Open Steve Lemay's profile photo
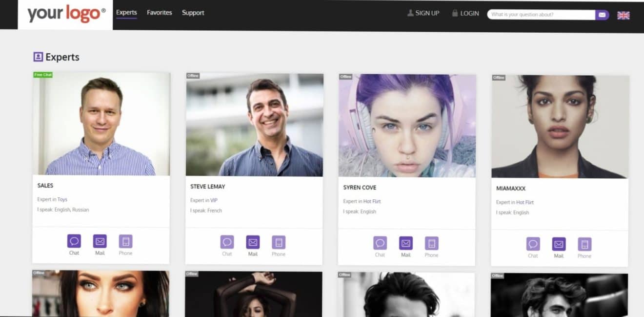Image resolution: width=644 pixels, height=317 pixels. click(254, 125)
